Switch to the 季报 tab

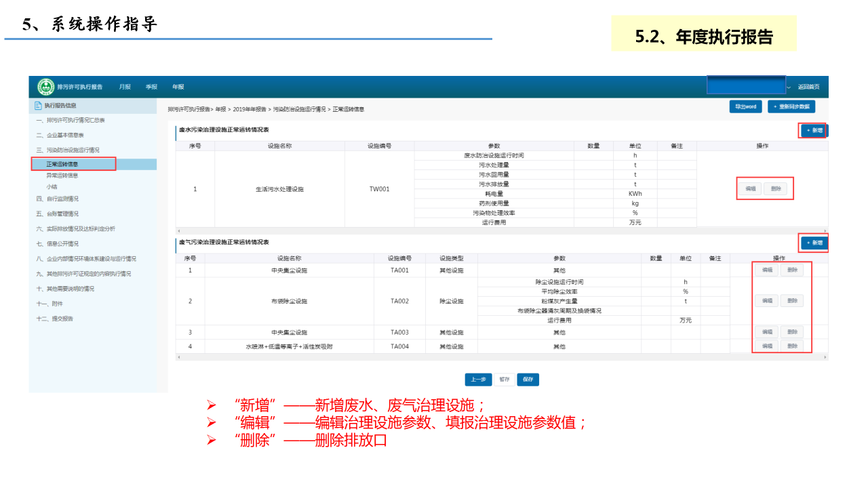point(151,87)
